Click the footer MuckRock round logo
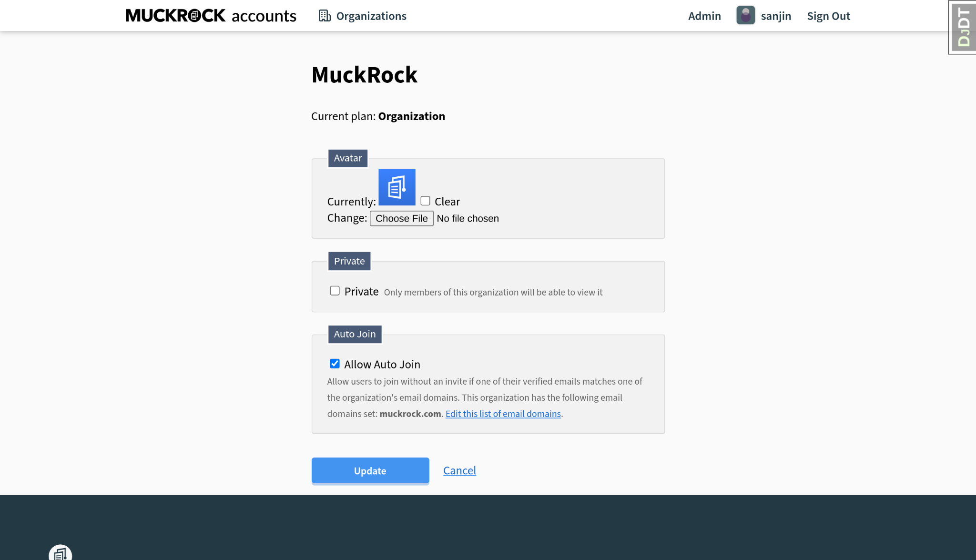This screenshot has width=976, height=560. coord(61,552)
